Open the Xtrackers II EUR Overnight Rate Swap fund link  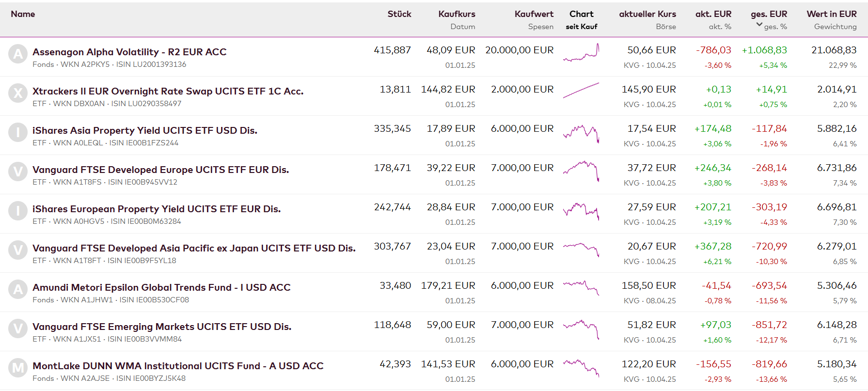[x=168, y=91]
